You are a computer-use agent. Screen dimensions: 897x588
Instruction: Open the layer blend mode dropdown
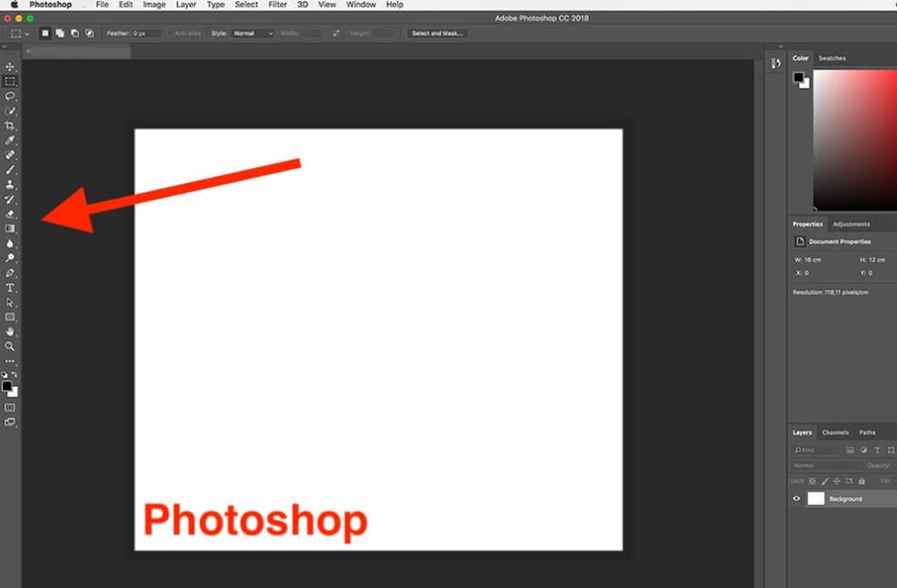826,465
